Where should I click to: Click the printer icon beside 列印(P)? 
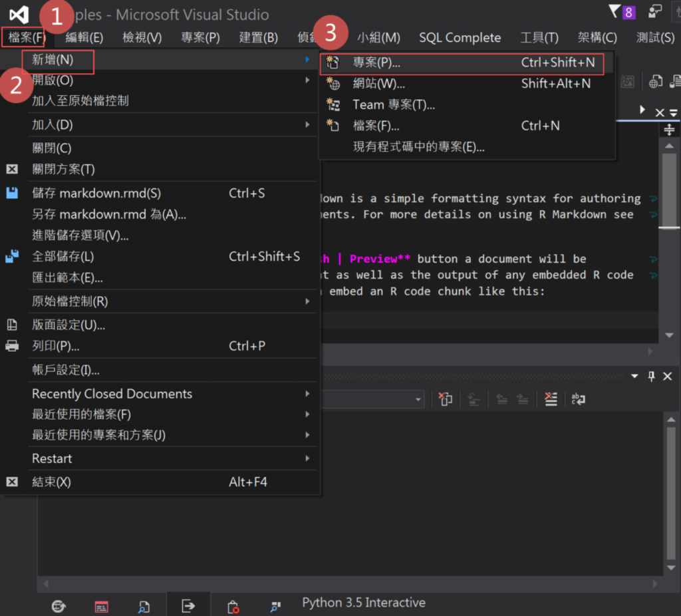[12, 346]
